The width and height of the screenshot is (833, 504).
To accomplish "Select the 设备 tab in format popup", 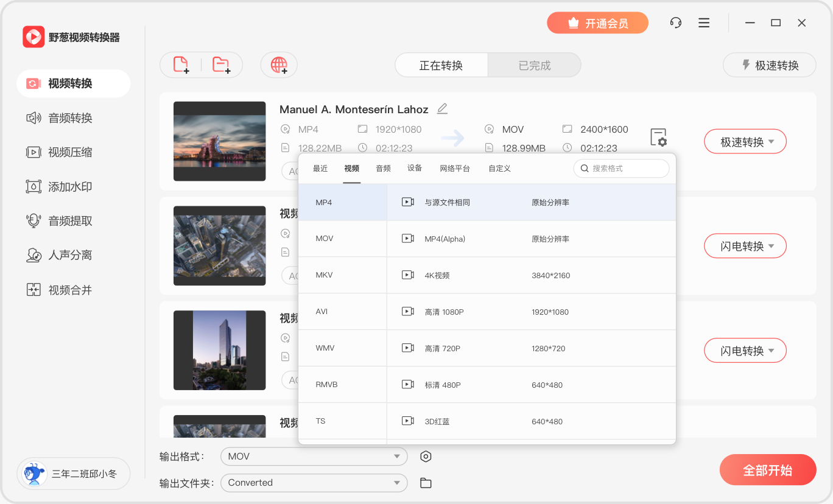I will (x=415, y=169).
